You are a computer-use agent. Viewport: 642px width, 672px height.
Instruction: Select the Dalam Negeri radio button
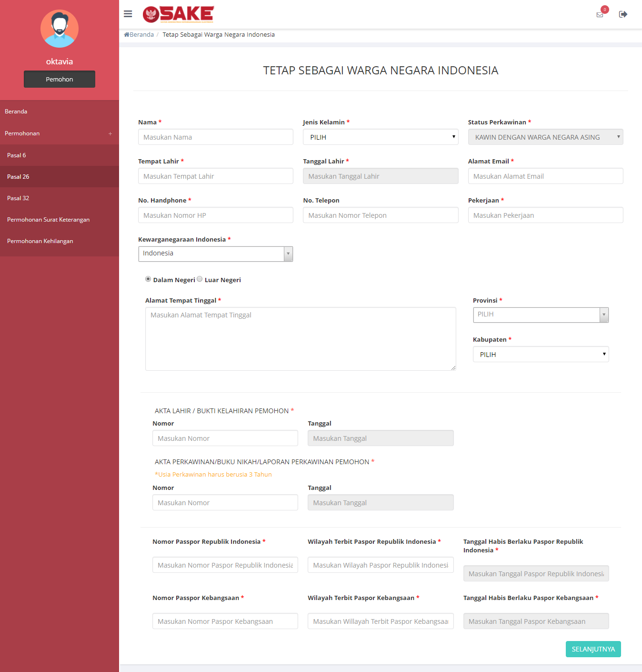point(148,279)
